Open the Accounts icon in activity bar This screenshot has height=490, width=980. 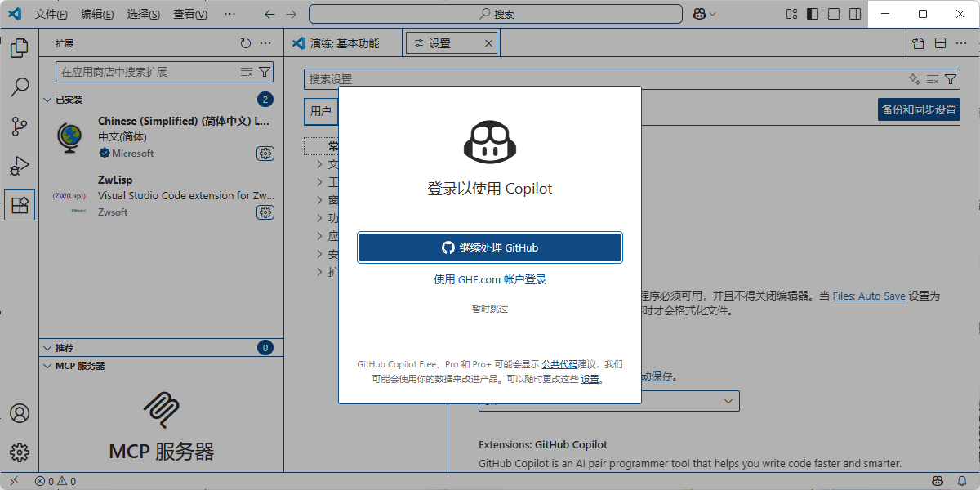tap(20, 413)
